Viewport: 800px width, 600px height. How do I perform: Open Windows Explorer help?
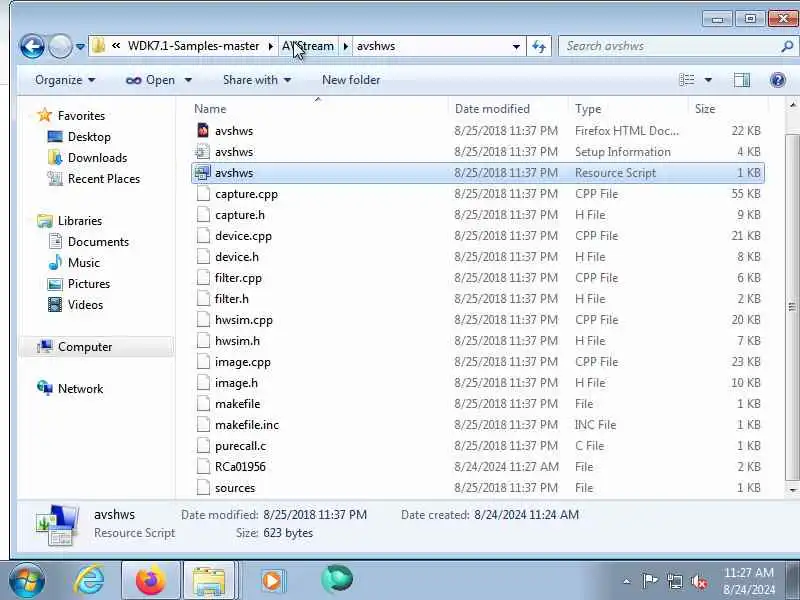pos(778,80)
